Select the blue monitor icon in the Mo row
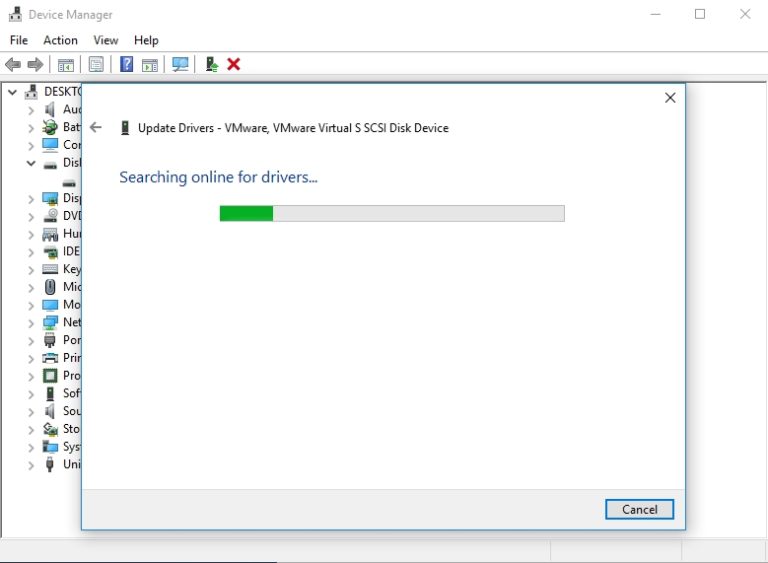 (x=50, y=305)
